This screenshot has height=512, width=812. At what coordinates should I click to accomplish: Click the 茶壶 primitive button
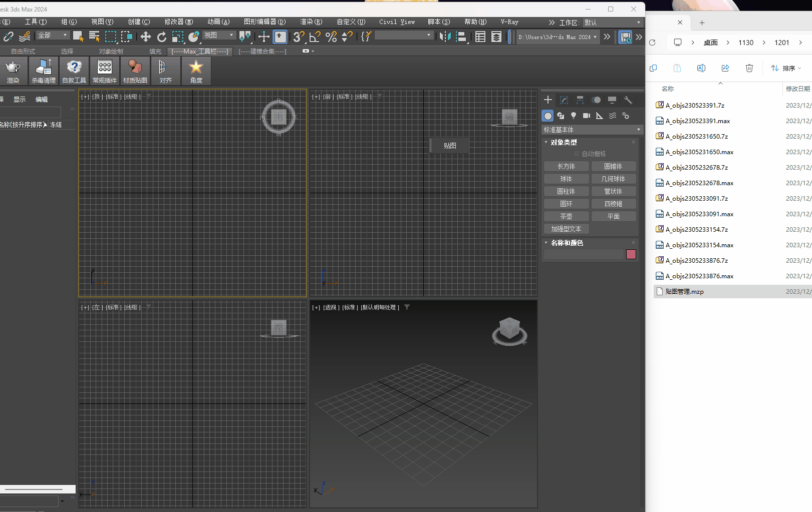click(566, 216)
